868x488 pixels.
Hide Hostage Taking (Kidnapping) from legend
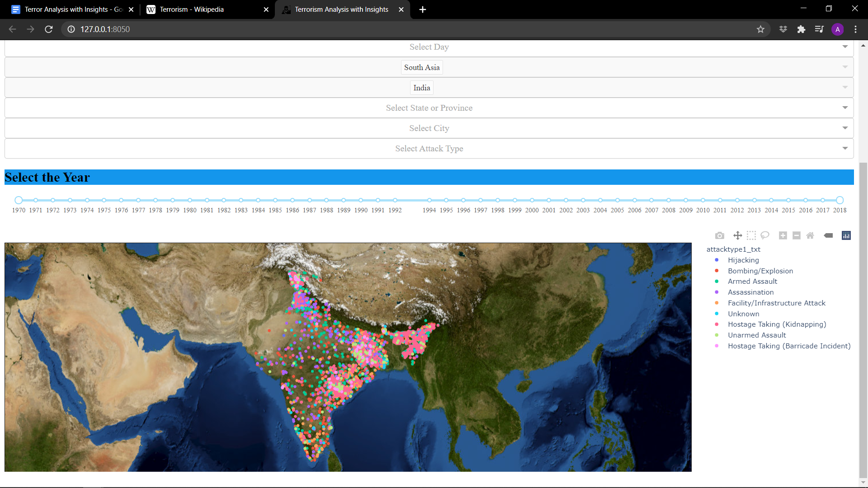(x=777, y=324)
